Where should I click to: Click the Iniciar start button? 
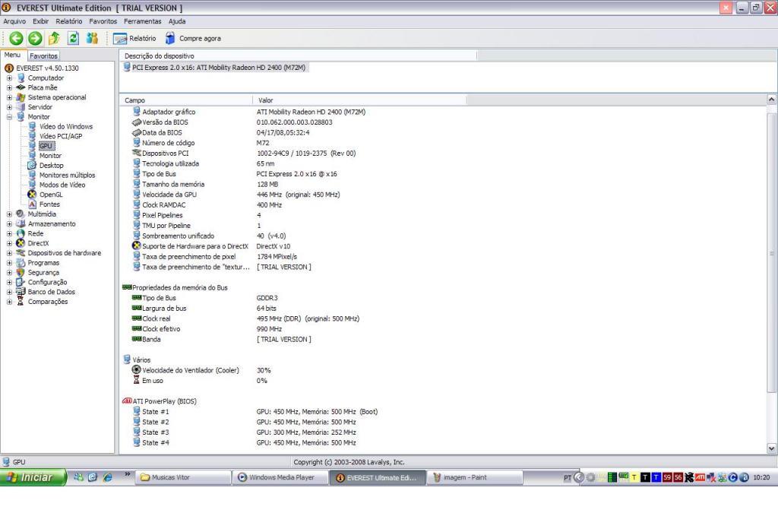point(33,477)
